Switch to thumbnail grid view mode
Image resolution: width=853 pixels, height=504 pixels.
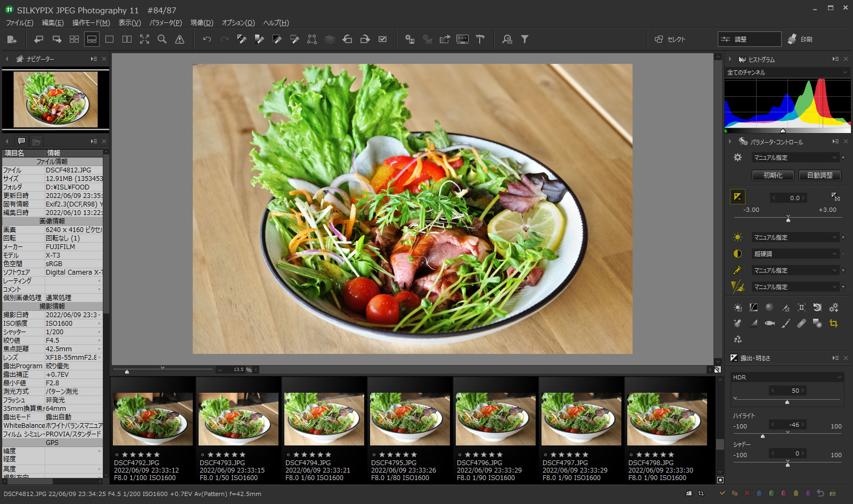(x=74, y=39)
